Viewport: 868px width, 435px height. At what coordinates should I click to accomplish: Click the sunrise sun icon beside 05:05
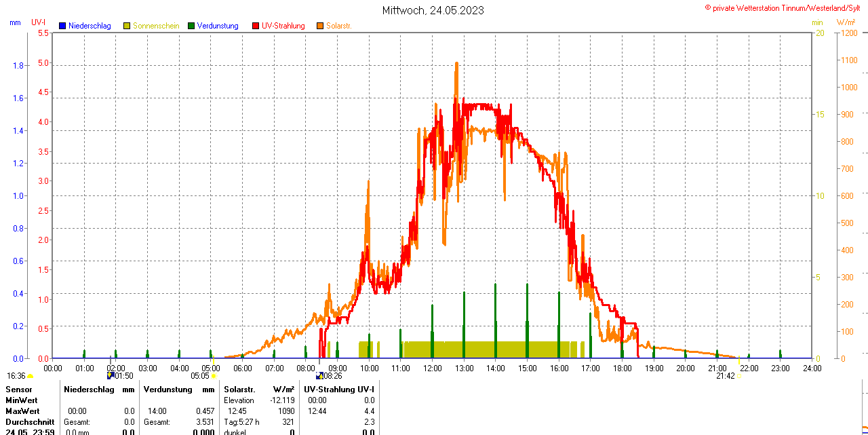click(x=214, y=376)
